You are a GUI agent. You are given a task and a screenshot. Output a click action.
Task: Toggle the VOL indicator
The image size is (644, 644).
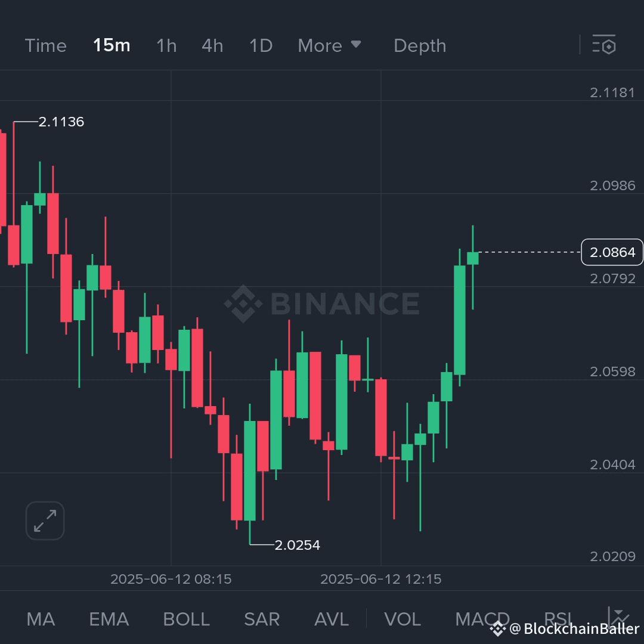pos(402,619)
